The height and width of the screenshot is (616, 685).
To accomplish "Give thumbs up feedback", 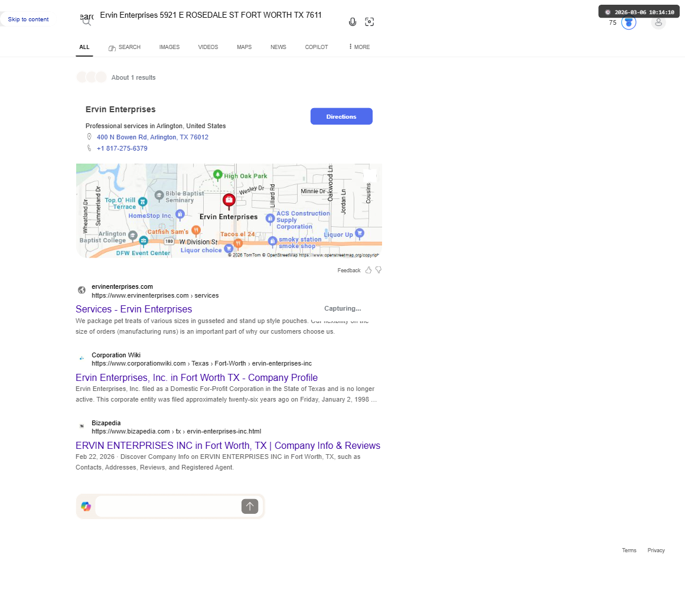I will click(x=368, y=270).
